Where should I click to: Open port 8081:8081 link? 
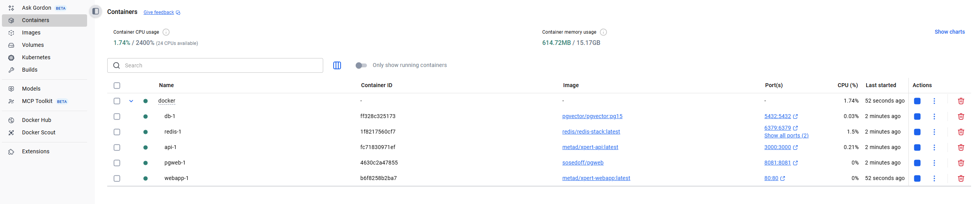pyautogui.click(x=781, y=163)
